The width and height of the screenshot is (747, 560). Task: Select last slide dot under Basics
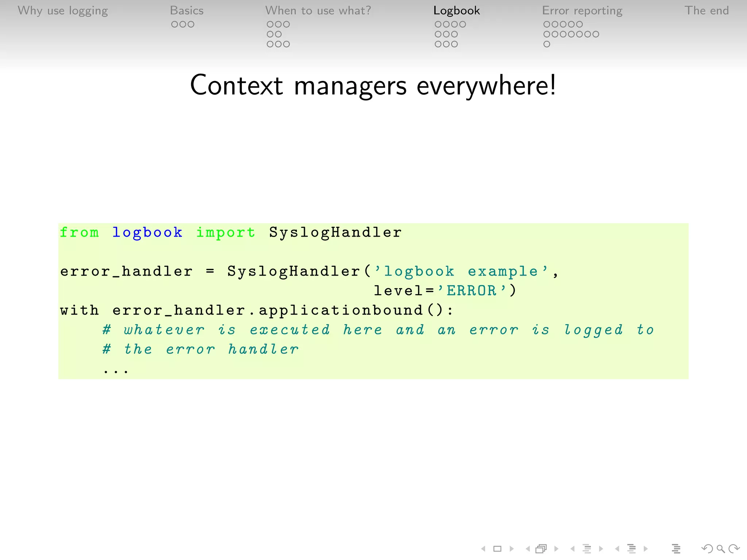[x=191, y=24]
